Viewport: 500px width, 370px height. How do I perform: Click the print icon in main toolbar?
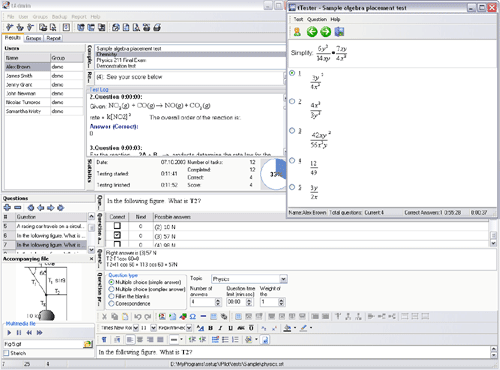click(157, 27)
